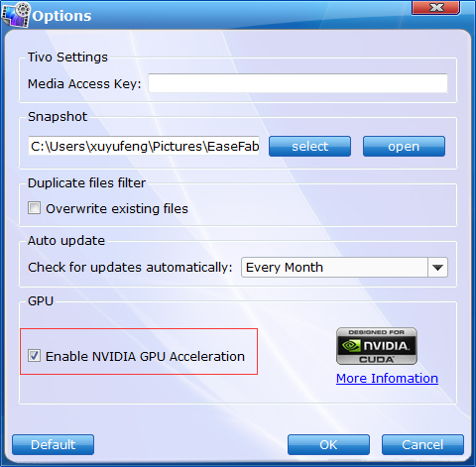
Task: Click the NVIDIA CUDA logo badge
Action: (x=377, y=346)
